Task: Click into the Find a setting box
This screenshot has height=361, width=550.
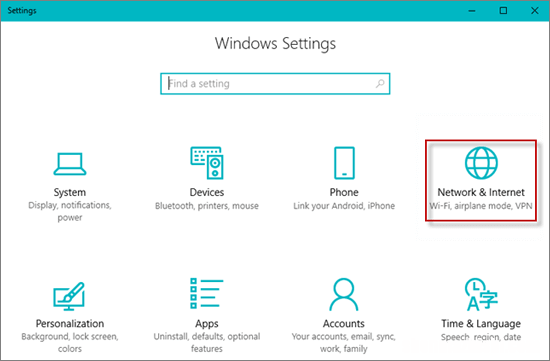Action: (275, 83)
